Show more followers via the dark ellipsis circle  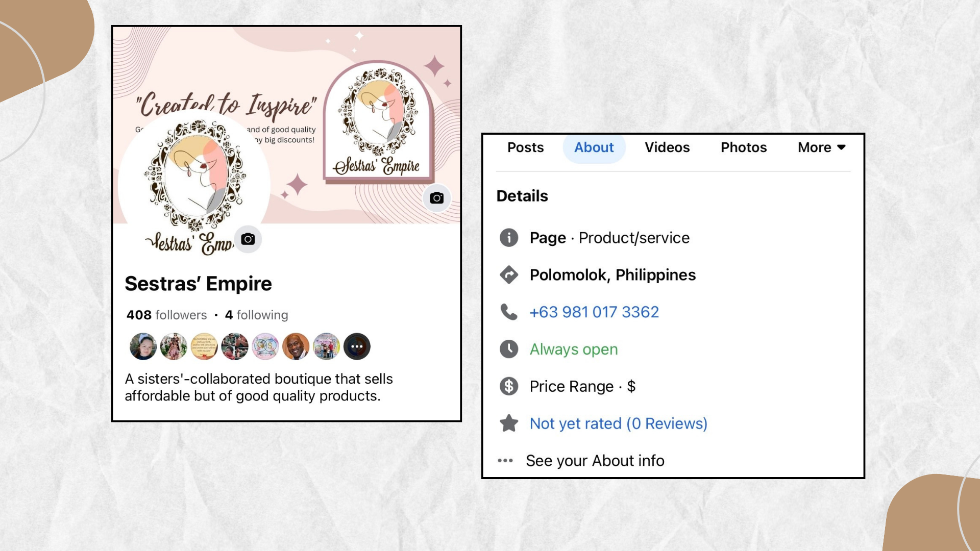[x=357, y=346]
